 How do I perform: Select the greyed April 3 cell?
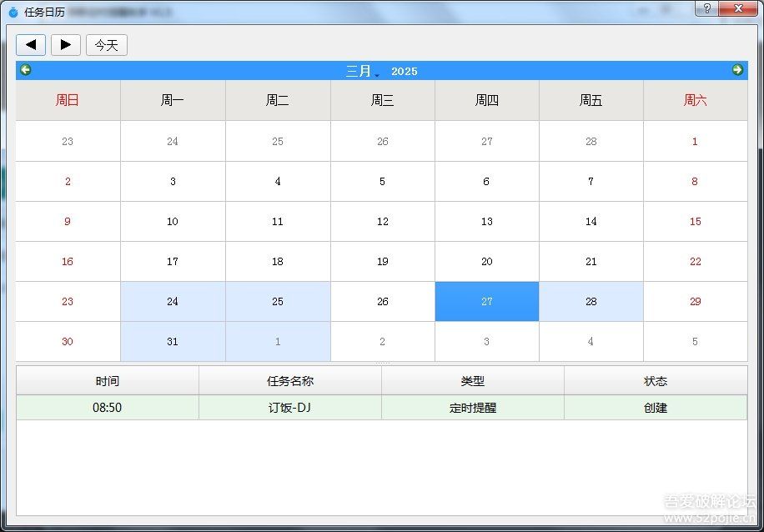487,342
